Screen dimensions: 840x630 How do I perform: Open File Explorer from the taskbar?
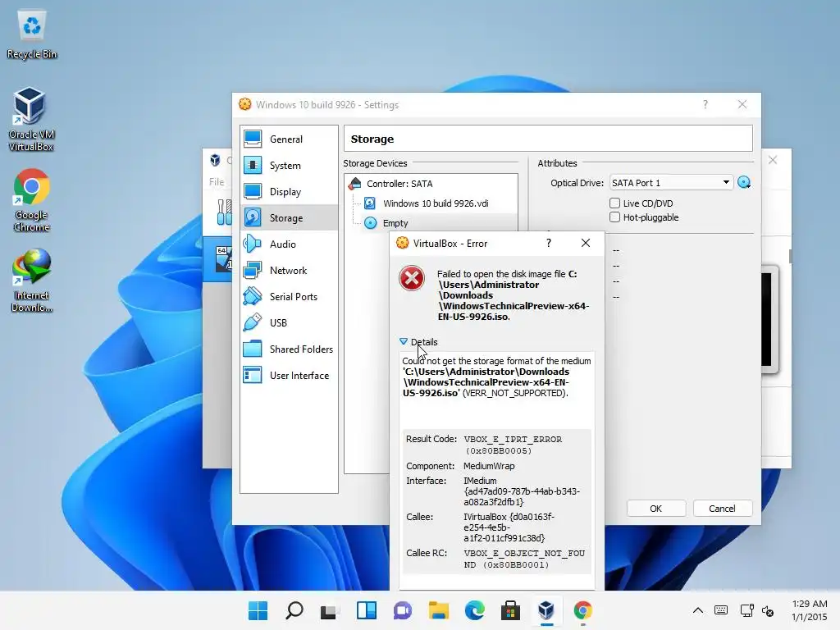[438, 610]
